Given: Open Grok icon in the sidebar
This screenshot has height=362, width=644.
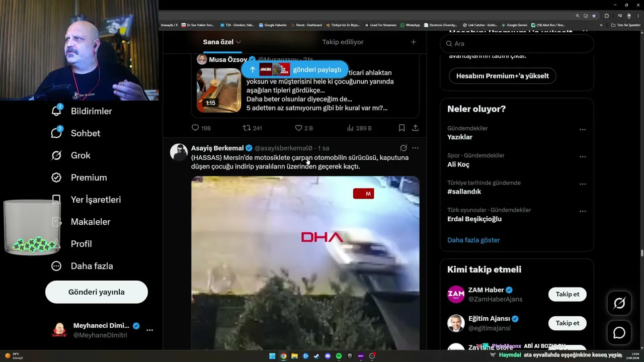Looking at the screenshot, I should pyautogui.click(x=56, y=155).
